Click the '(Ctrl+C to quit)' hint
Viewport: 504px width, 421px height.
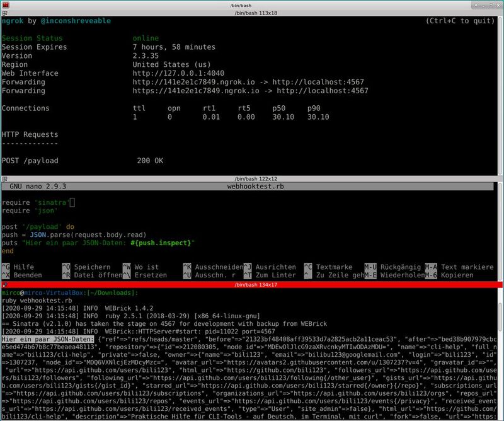point(461,21)
